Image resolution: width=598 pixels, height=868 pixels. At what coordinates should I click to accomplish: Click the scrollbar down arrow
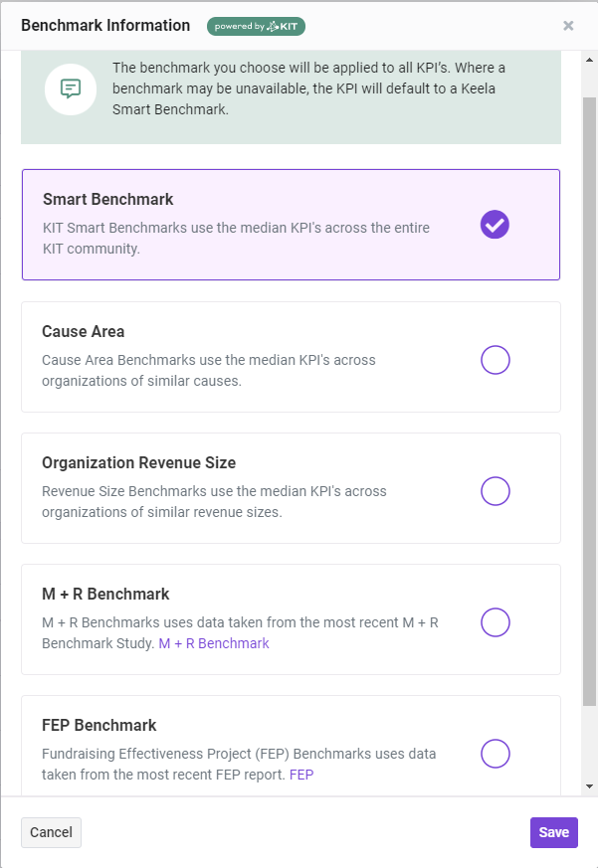[589, 786]
